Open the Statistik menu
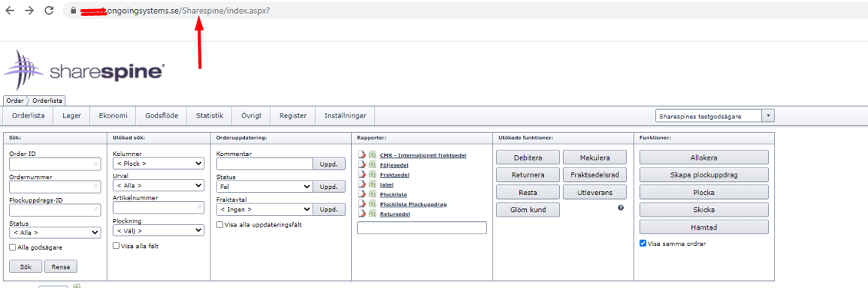 pyautogui.click(x=210, y=116)
